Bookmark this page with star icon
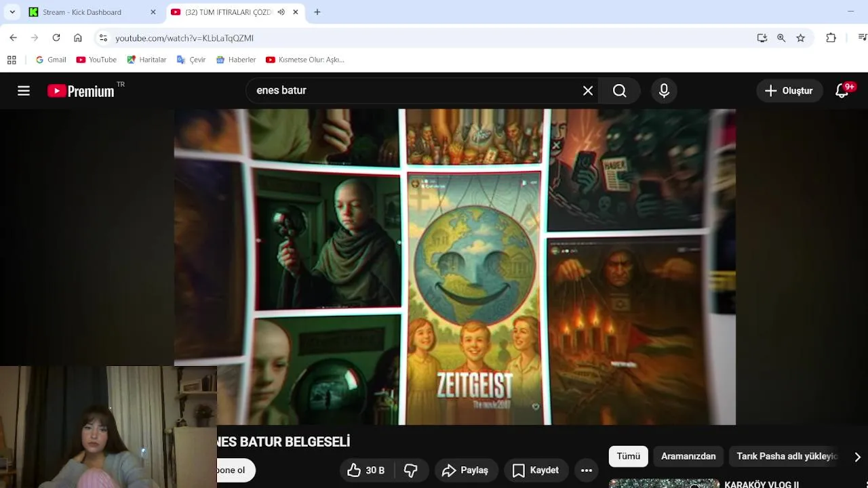 [801, 38]
